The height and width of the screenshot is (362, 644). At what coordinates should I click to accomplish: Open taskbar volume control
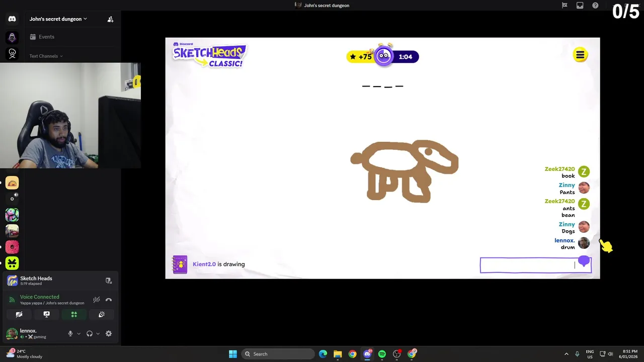[610, 354]
